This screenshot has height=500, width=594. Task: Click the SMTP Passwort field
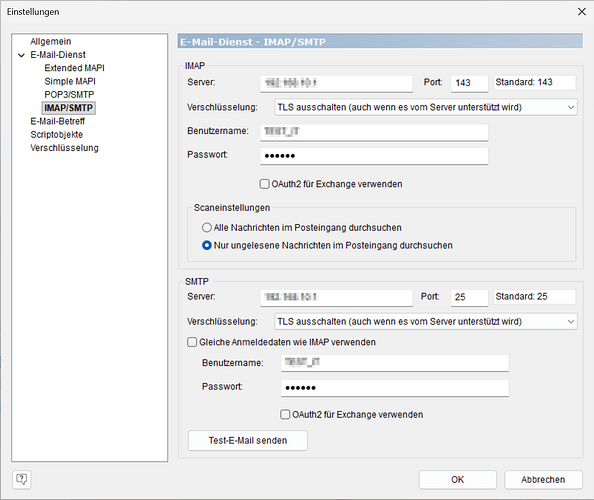click(x=395, y=388)
